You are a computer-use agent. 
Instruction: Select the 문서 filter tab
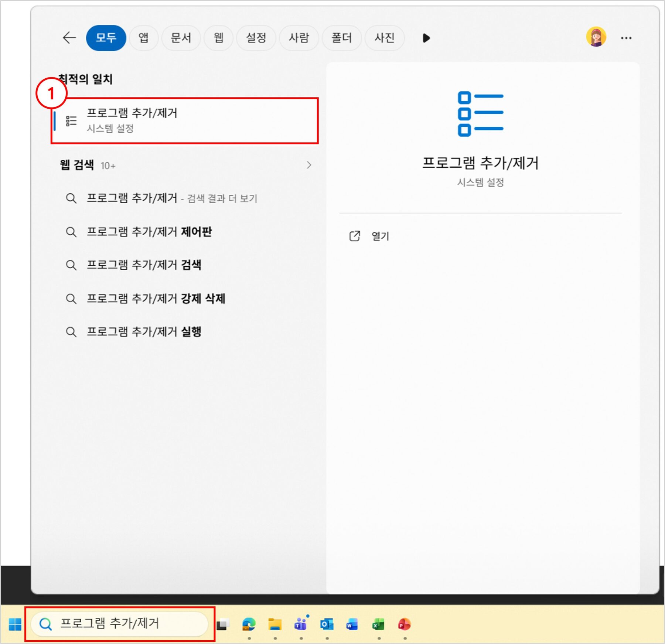click(x=181, y=38)
